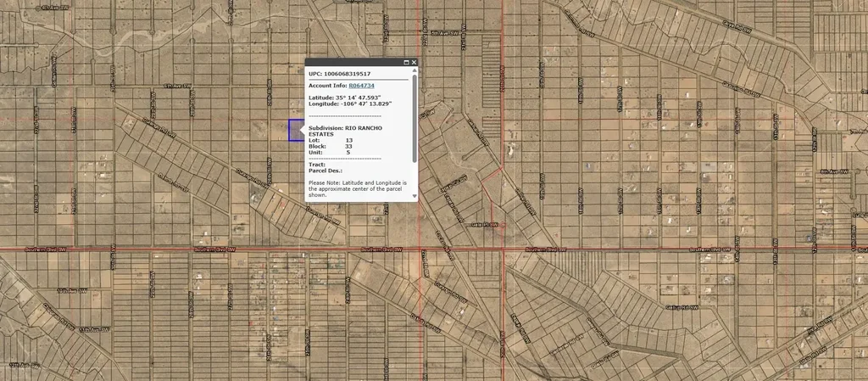Click the Tract field label
This screenshot has height=381, width=868.
[316, 165]
